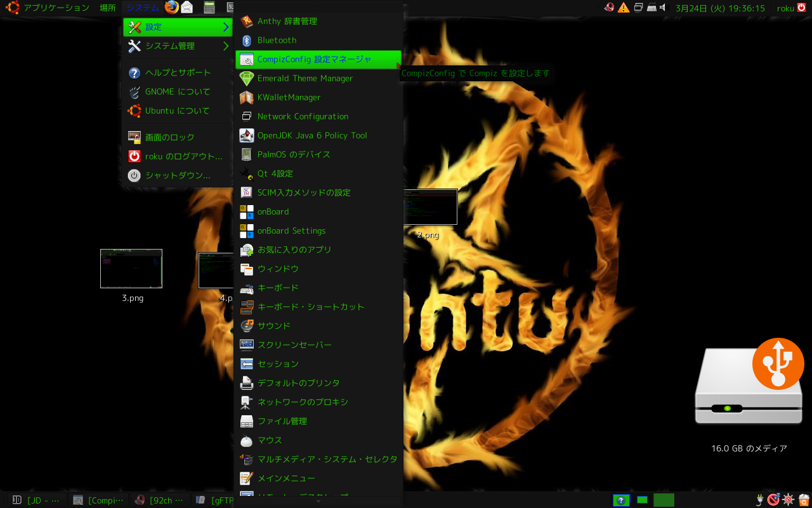Open the Ubuntu logo applications menu icon
This screenshot has height=508, width=812.
12,8
